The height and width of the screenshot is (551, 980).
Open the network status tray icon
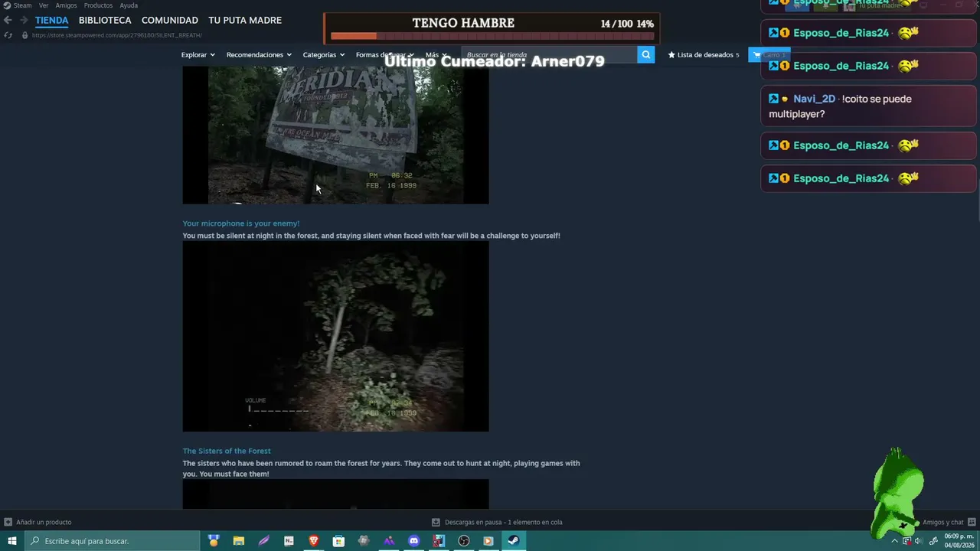point(907,541)
